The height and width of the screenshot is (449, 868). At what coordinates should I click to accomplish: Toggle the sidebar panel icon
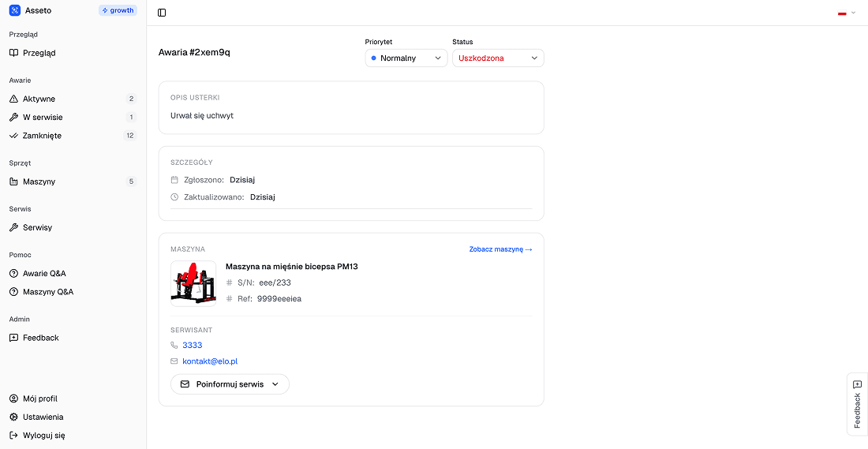click(162, 13)
